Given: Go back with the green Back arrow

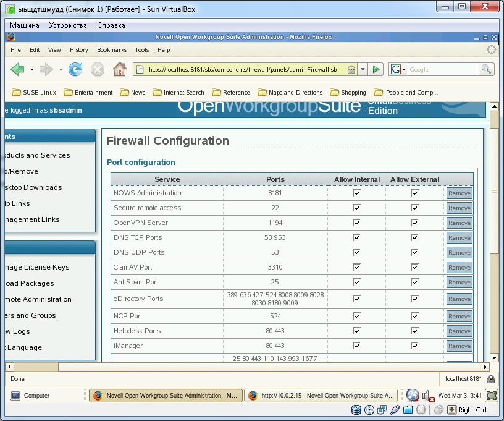Looking at the screenshot, I should 18,69.
